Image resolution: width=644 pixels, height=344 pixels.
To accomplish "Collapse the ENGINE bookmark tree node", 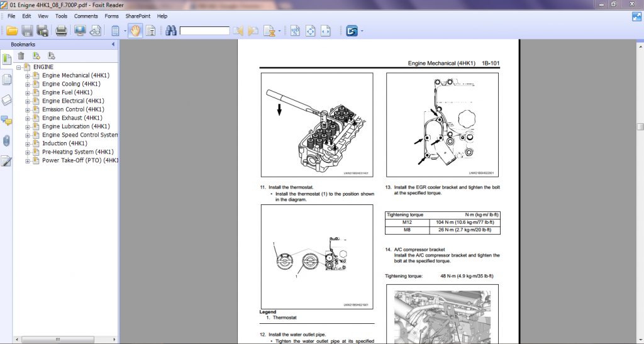I will pos(19,67).
